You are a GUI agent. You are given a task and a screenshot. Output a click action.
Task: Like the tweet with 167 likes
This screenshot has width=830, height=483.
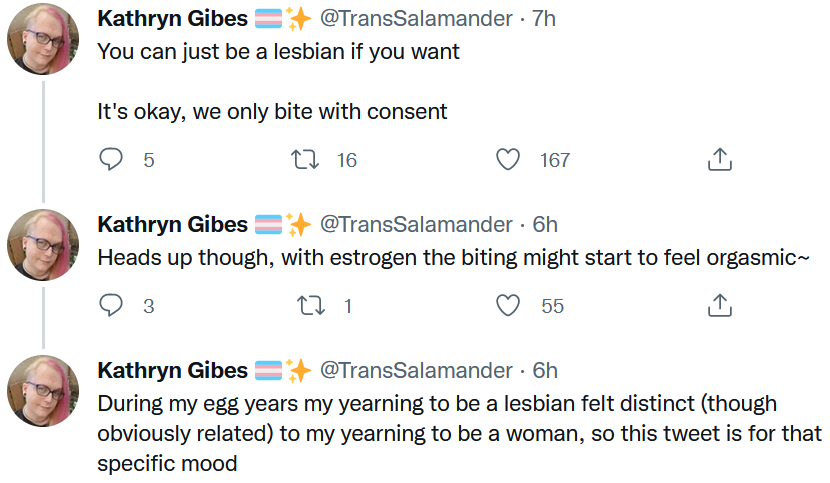(x=508, y=159)
